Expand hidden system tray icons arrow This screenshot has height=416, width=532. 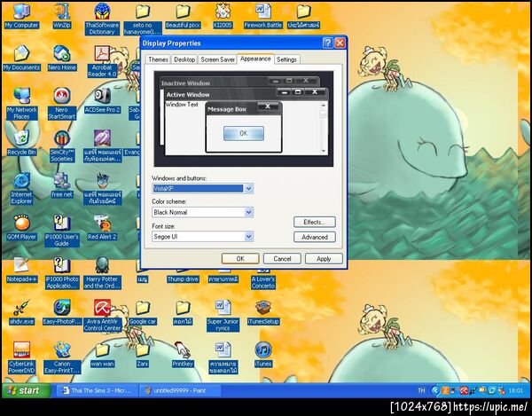click(435, 391)
